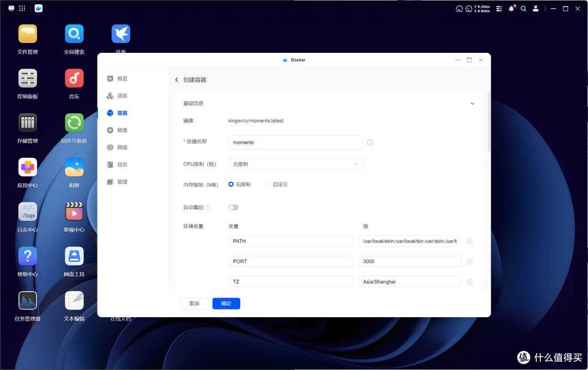The image size is (588, 370).
Task: Open the app grid launcher icon
Action: coord(22,8)
